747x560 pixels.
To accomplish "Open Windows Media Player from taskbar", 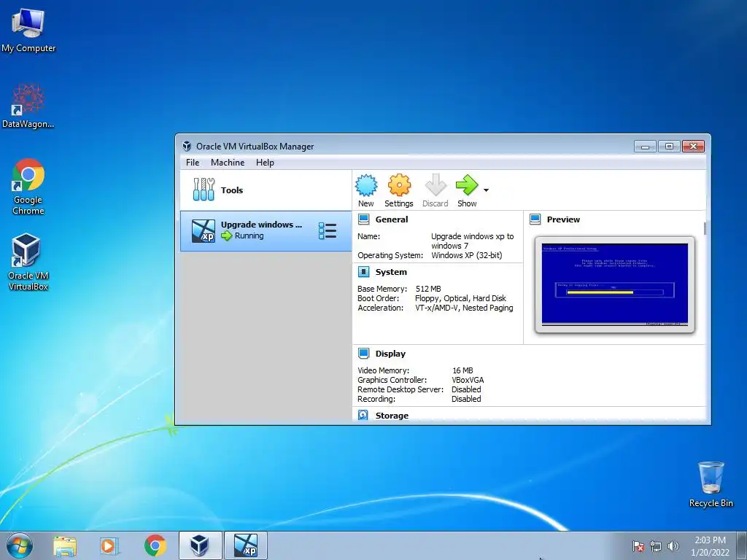I will click(x=109, y=545).
